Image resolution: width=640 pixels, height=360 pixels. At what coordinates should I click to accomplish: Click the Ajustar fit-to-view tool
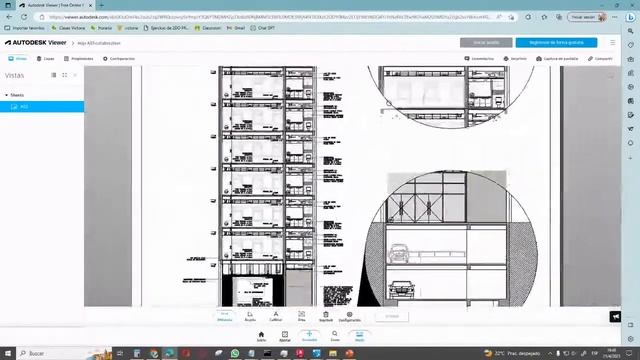click(x=285, y=336)
